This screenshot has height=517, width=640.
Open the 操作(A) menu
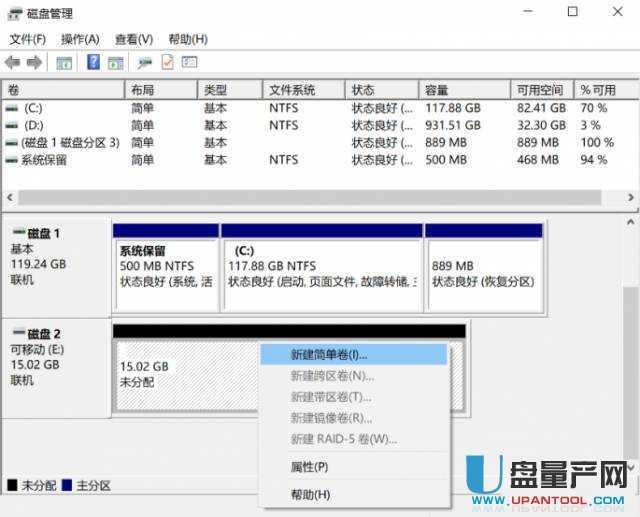[x=80, y=39]
